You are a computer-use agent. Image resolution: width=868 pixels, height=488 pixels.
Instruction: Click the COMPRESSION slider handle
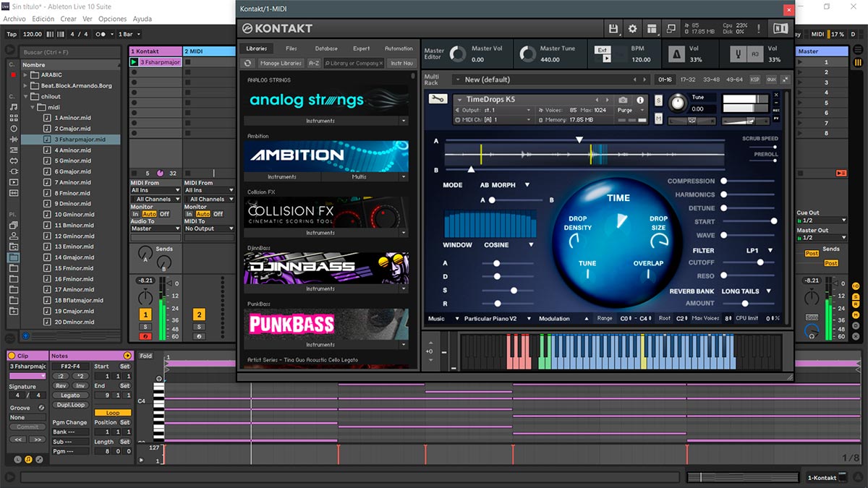pyautogui.click(x=724, y=181)
